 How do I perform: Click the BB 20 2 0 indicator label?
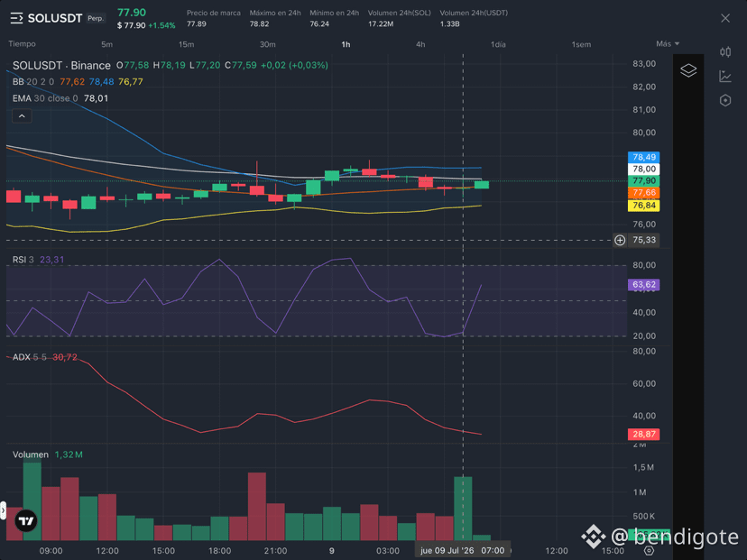(32, 82)
